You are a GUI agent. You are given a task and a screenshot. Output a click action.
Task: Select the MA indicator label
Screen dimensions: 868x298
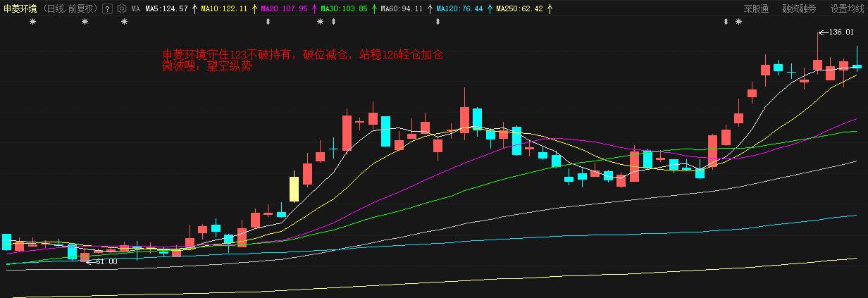click(x=136, y=9)
